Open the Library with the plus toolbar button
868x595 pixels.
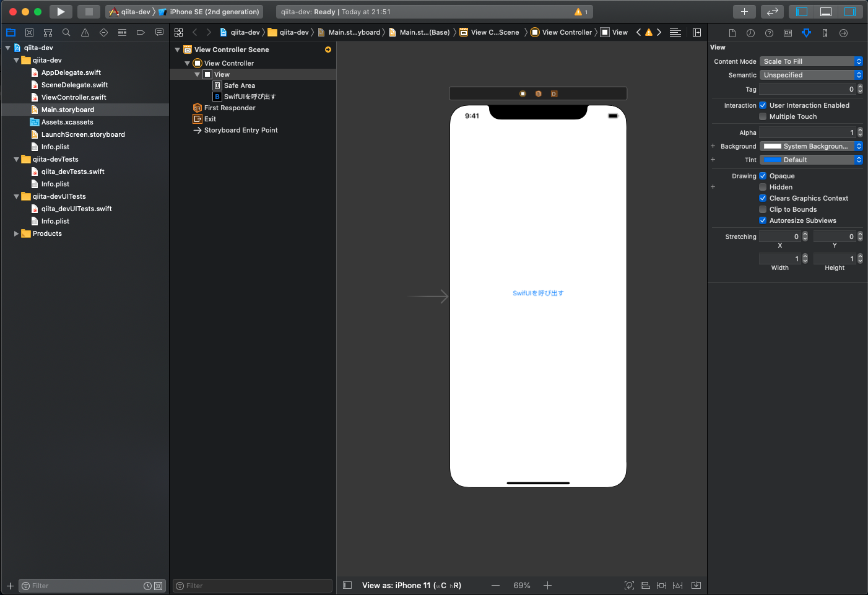click(x=744, y=12)
